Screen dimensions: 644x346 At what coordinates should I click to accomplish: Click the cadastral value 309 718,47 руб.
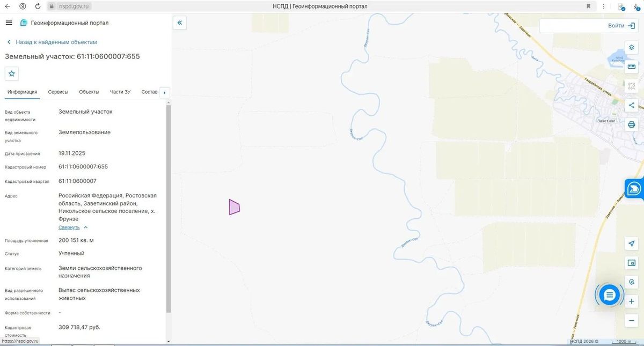point(79,327)
